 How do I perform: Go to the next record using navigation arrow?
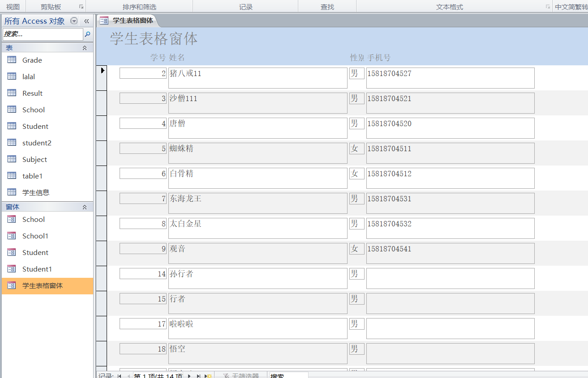pyautogui.click(x=189, y=376)
